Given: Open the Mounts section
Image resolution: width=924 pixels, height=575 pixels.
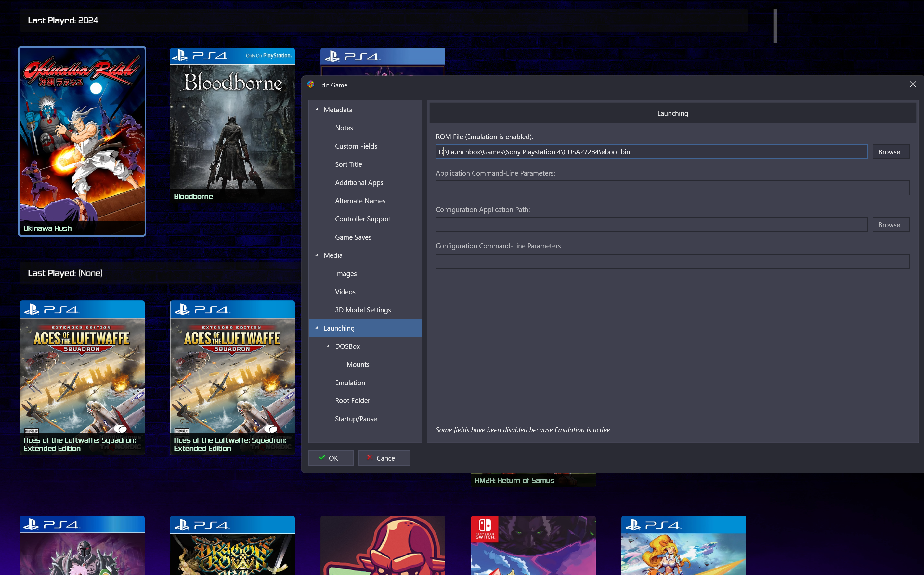Looking at the screenshot, I should tap(358, 364).
